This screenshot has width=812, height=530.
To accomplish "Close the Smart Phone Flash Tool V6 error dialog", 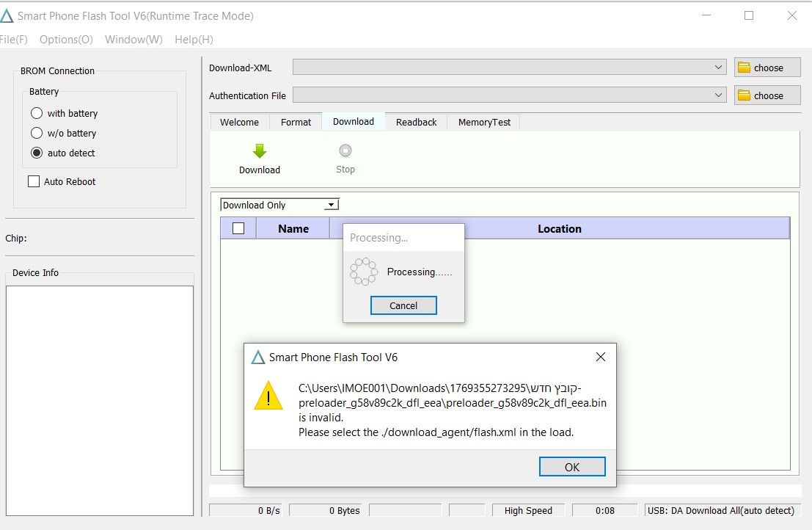I will coord(600,357).
